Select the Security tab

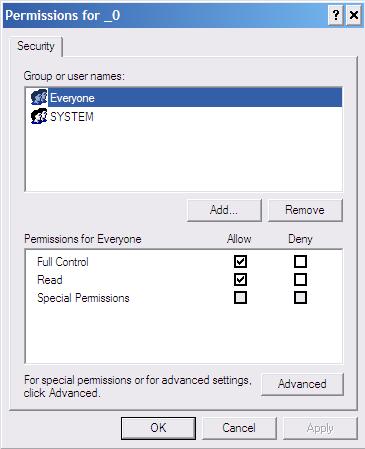pyautogui.click(x=36, y=46)
